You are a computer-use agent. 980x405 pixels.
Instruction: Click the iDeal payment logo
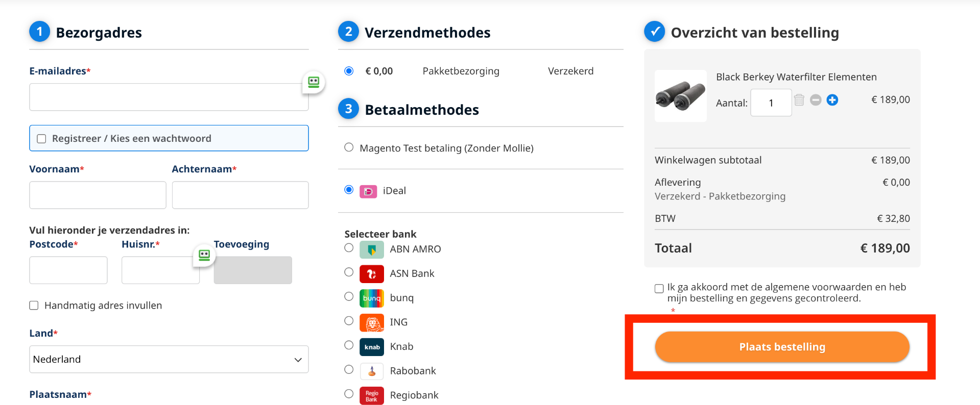click(x=368, y=191)
